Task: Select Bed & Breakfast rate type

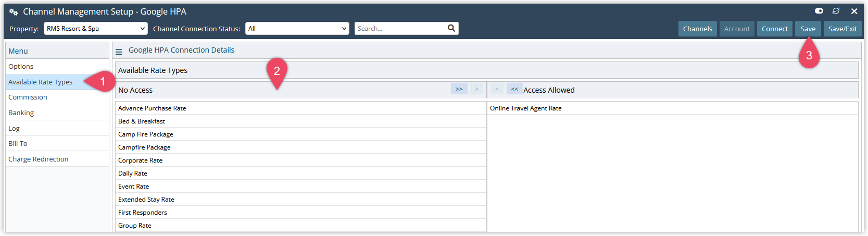Action: click(x=301, y=121)
